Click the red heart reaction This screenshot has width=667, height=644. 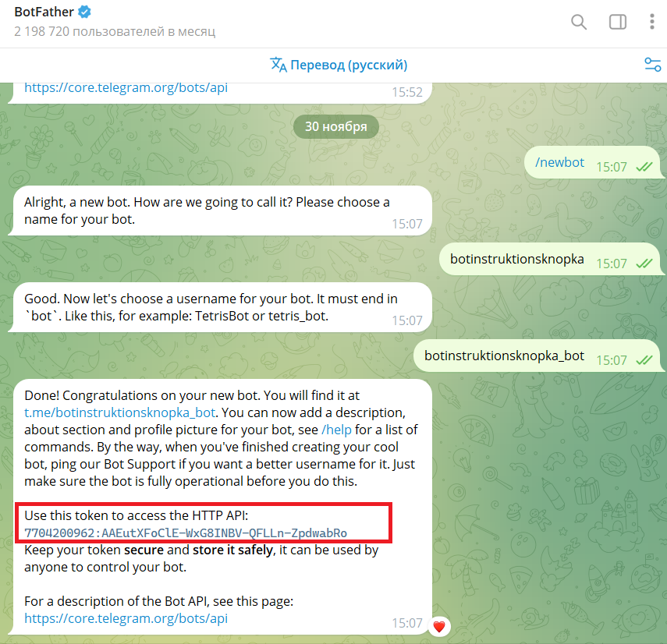439,626
